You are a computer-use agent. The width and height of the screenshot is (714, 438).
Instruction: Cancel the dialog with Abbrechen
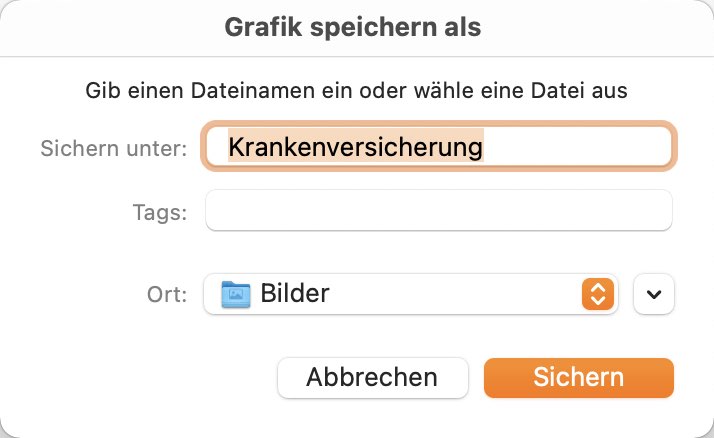[x=372, y=377]
